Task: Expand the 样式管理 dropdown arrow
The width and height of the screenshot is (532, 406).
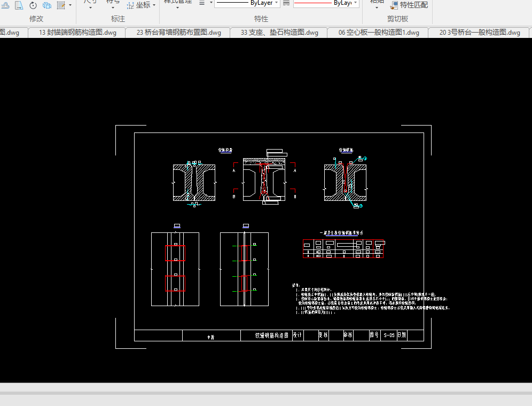Action: (177, 7)
